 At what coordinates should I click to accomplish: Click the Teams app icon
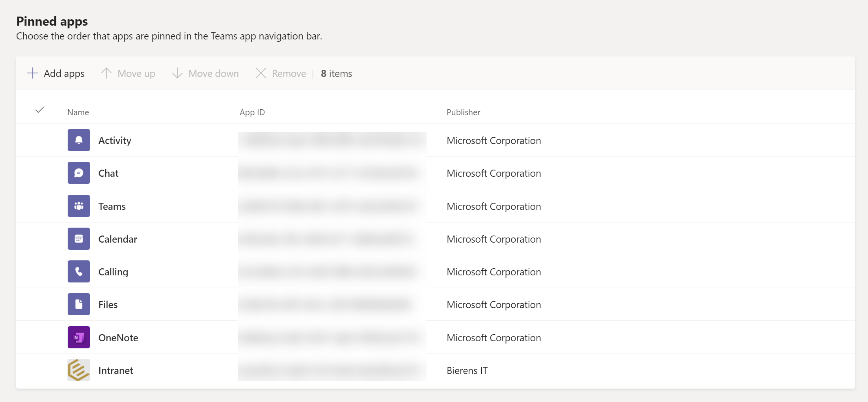click(78, 206)
